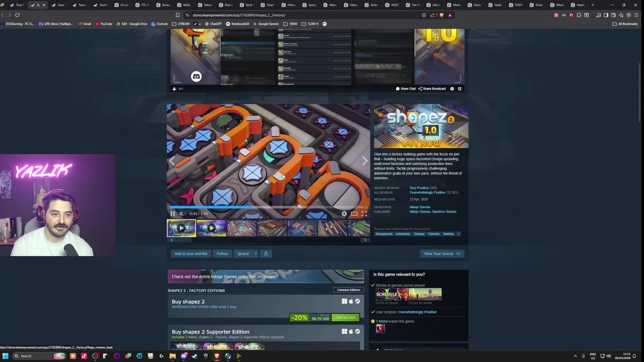This screenshot has width=644, height=362.
Task: Select the Release Date trailer thumbnail
Action: (211, 228)
